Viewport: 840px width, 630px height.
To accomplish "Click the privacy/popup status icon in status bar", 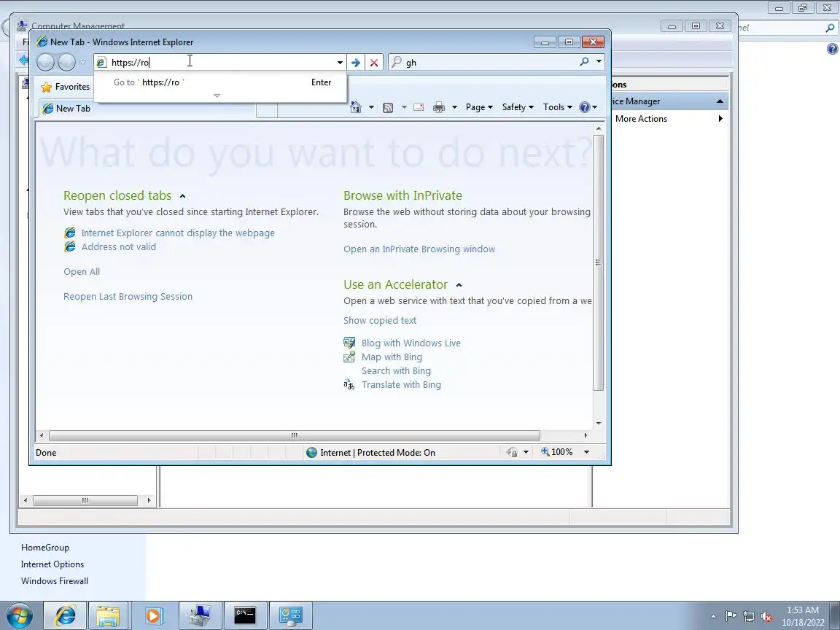I will pyautogui.click(x=512, y=452).
